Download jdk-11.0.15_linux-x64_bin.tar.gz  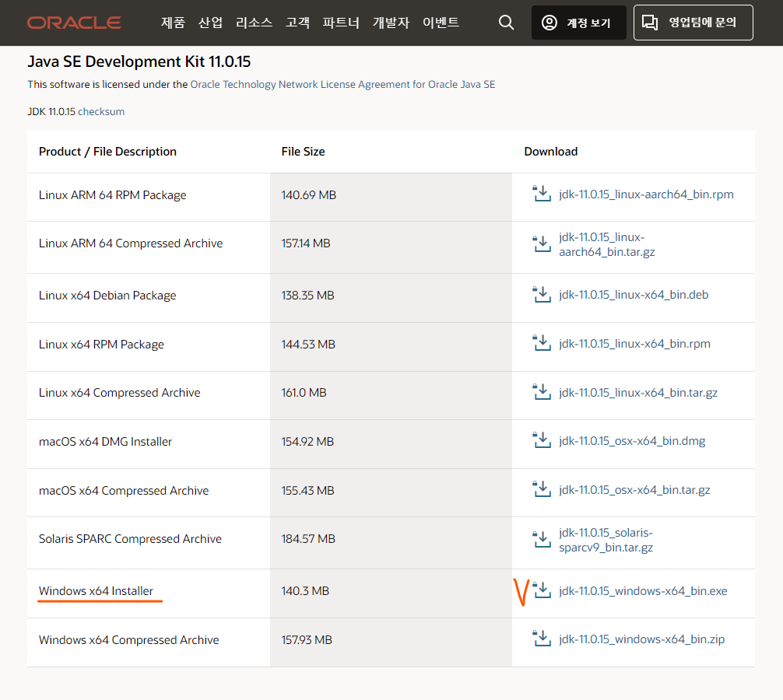click(x=638, y=392)
